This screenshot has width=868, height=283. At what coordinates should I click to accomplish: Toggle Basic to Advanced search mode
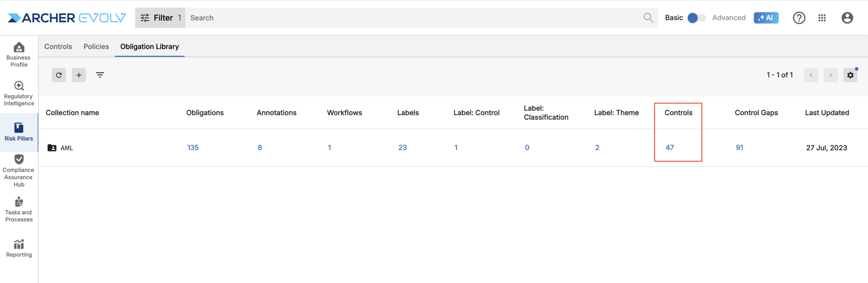696,18
